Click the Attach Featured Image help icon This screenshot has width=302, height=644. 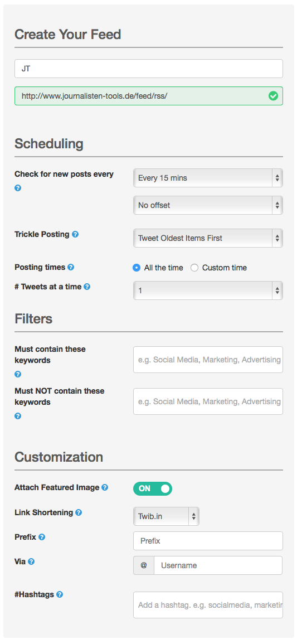(105, 487)
